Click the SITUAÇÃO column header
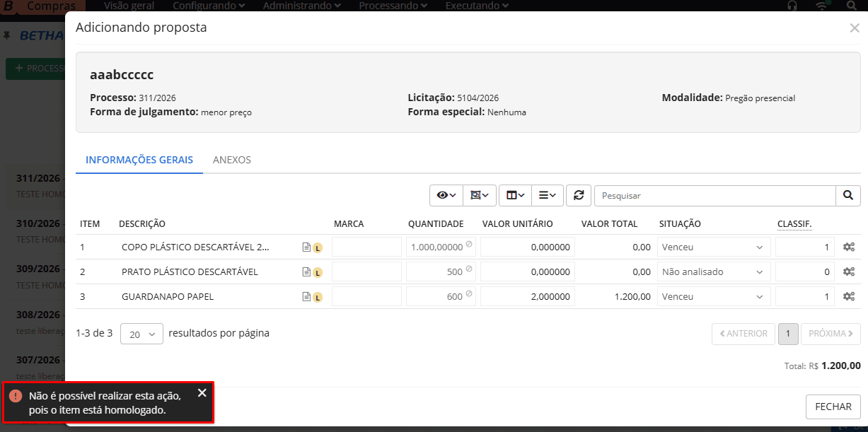This screenshot has height=432, width=868. pos(680,224)
